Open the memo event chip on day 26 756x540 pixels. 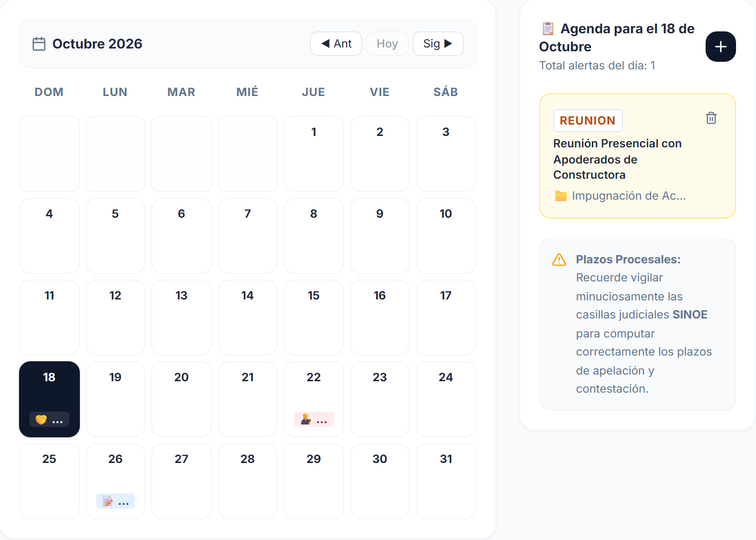point(116,501)
